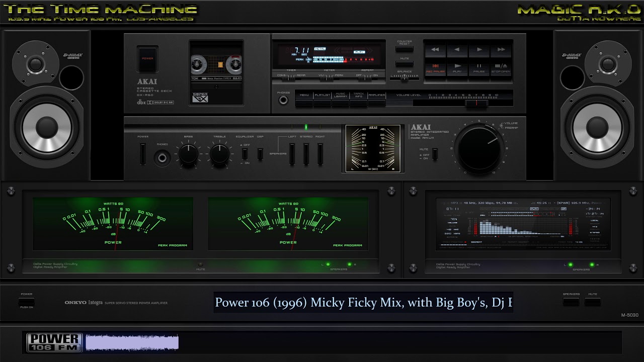
Task: Click the AKAI dual needle watt meter
Action: point(373,148)
